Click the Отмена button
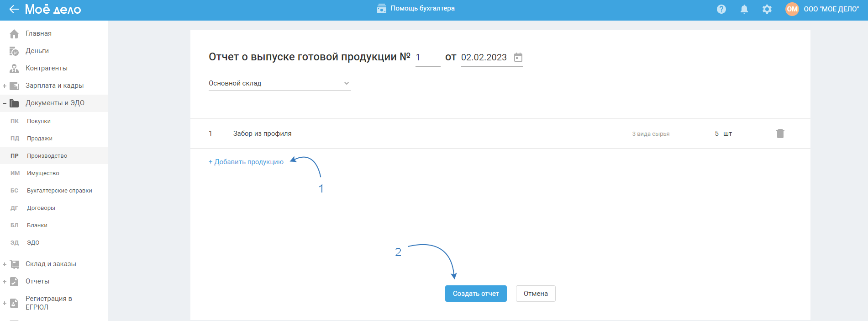 pyautogui.click(x=536, y=294)
